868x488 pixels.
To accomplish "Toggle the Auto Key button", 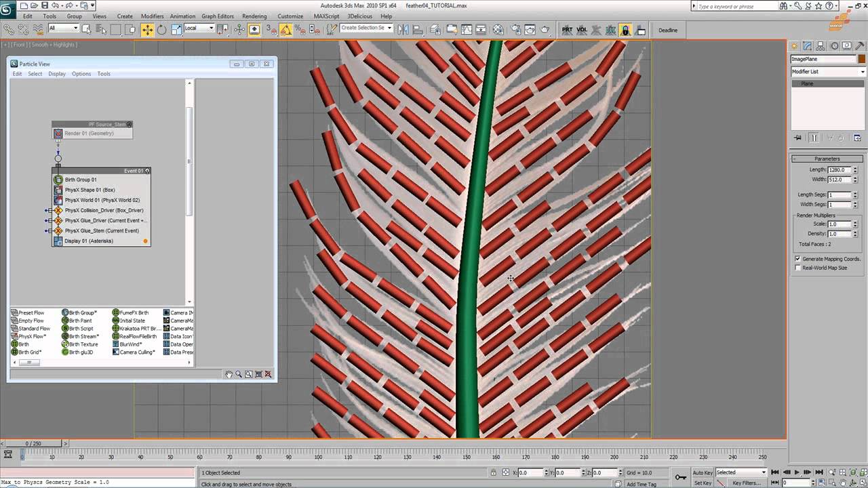I will [702, 472].
